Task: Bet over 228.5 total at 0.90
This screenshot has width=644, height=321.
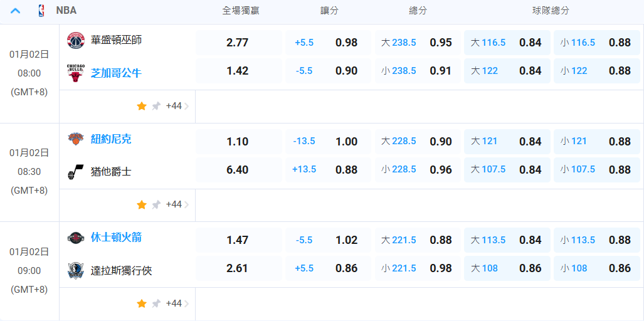Action: tap(418, 142)
